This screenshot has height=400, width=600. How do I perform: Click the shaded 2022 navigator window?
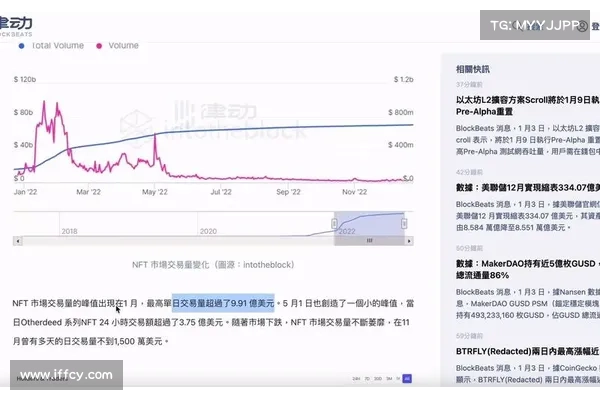click(369, 224)
